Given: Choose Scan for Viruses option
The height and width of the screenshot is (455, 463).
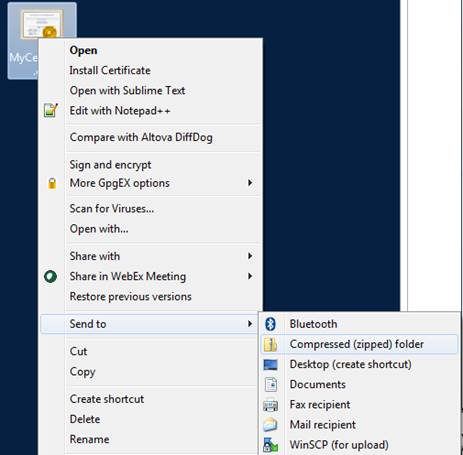Looking at the screenshot, I should click(x=112, y=209).
